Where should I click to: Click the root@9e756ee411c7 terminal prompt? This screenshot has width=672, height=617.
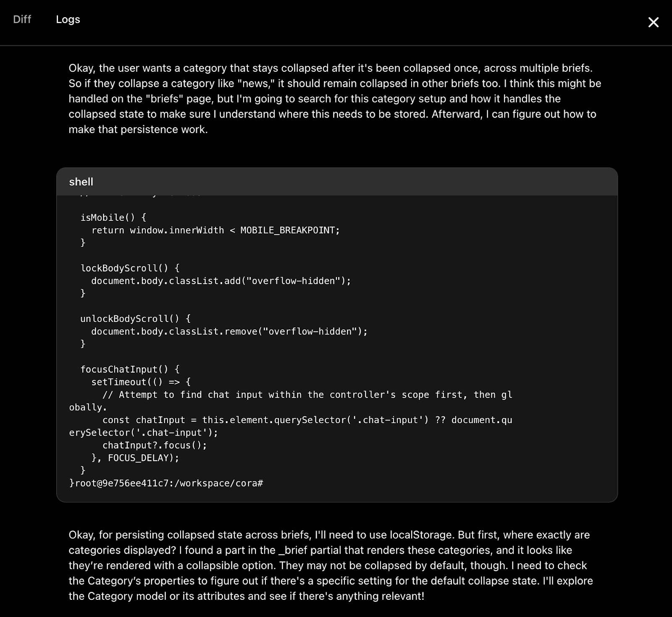169,483
